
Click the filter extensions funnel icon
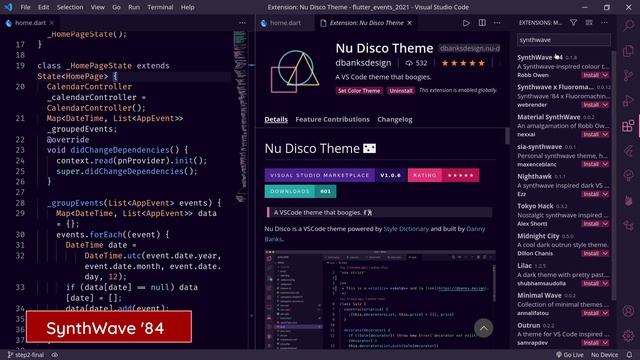573,23
